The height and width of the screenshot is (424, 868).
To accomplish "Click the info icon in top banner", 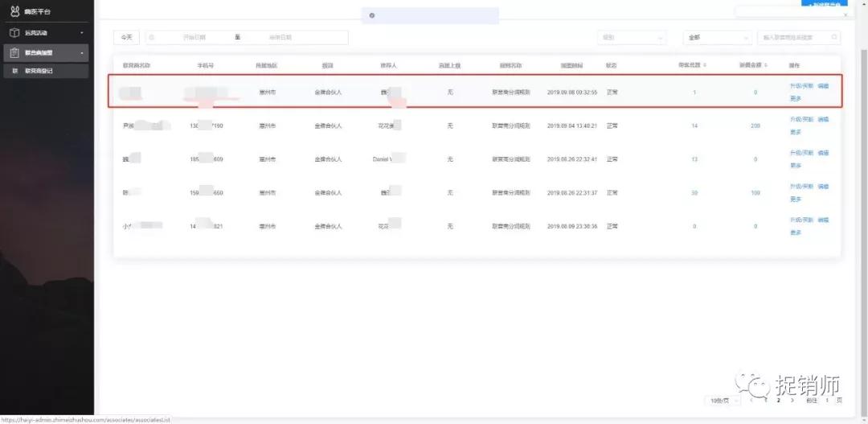I will pos(371,15).
